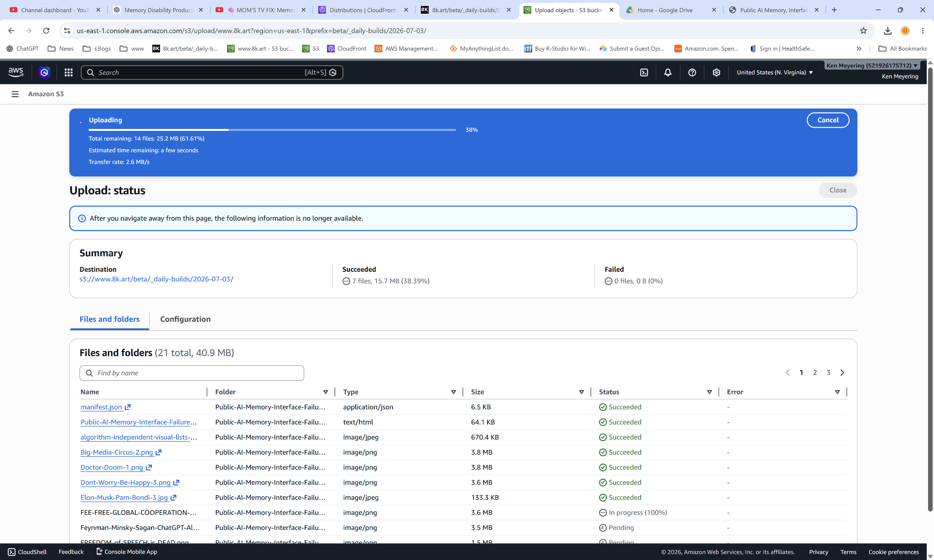Image resolution: width=934 pixels, height=560 pixels.
Task: Open the Ken Meyering account dropdown
Action: [x=872, y=65]
